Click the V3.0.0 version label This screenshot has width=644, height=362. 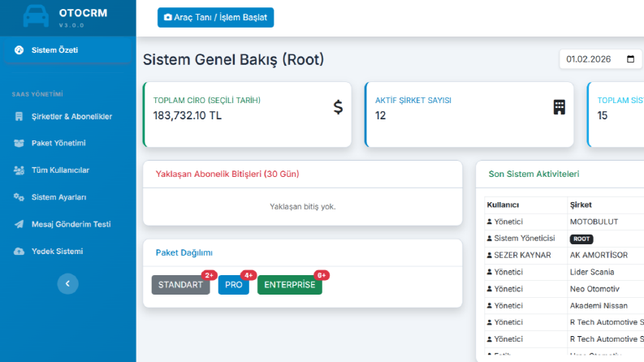71,25
